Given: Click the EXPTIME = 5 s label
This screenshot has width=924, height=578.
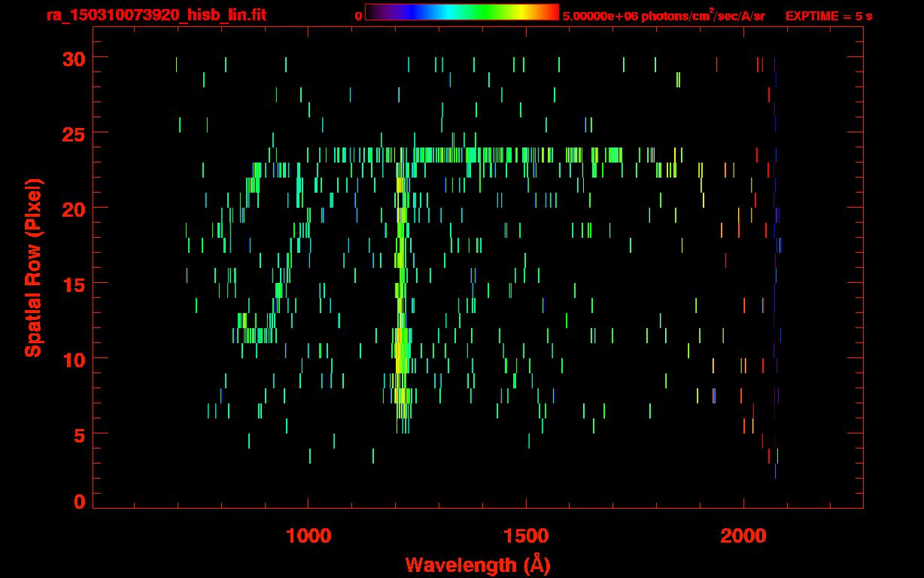Looking at the screenshot, I should (x=829, y=16).
